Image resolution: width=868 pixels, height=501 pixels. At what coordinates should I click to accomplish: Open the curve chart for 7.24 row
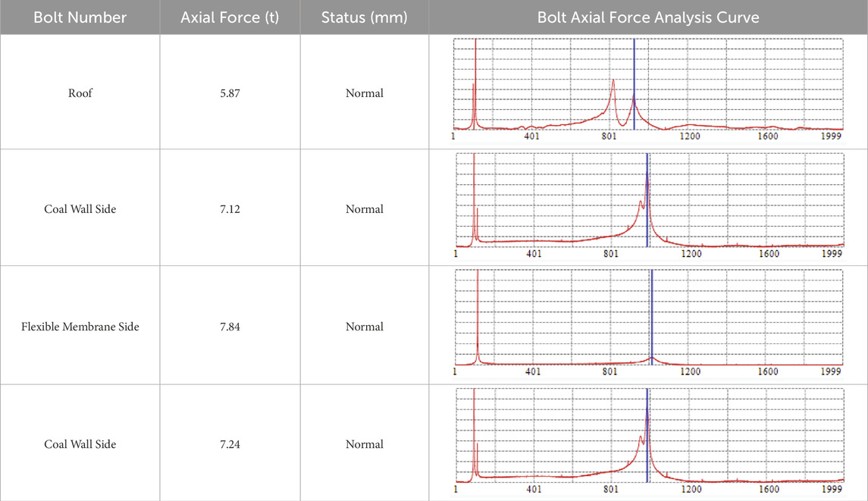click(x=648, y=441)
